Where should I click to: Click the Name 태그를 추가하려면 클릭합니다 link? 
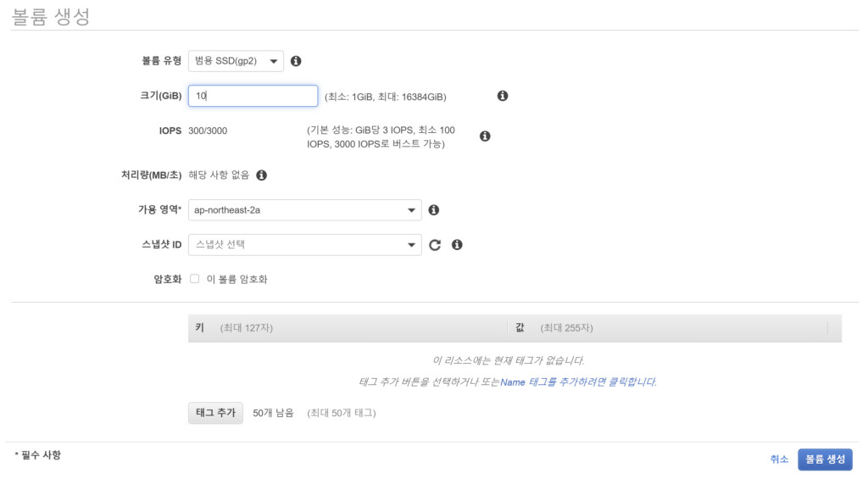pyautogui.click(x=578, y=382)
